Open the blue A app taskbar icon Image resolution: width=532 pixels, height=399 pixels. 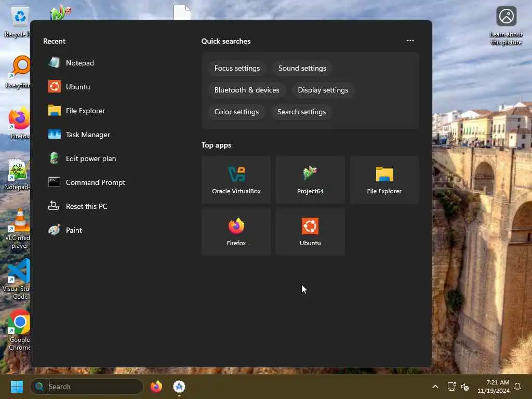179,387
